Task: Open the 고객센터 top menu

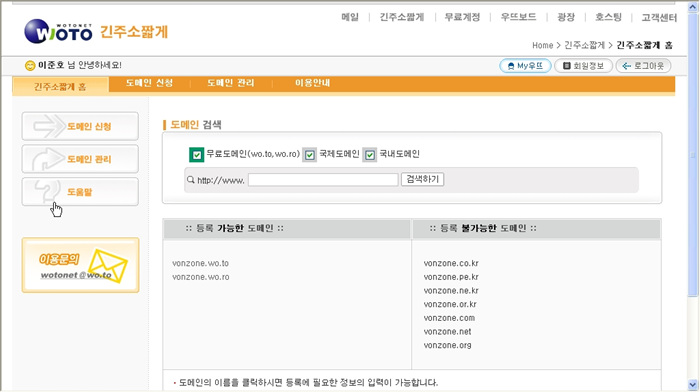Action: pos(659,17)
